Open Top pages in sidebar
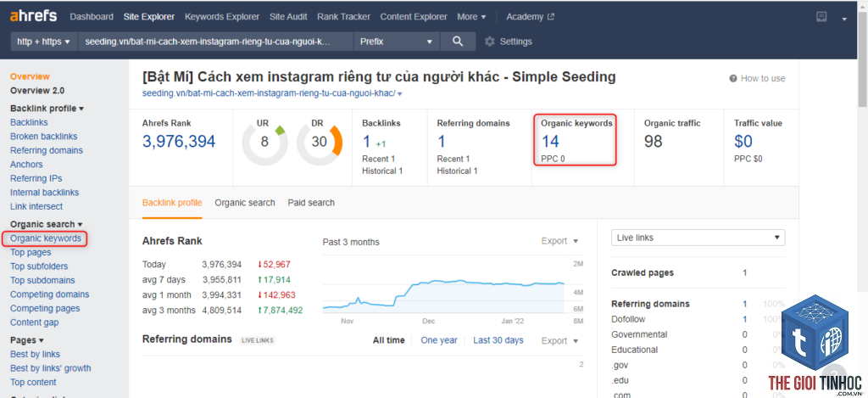Image resolution: width=868 pixels, height=398 pixels. coord(31,252)
